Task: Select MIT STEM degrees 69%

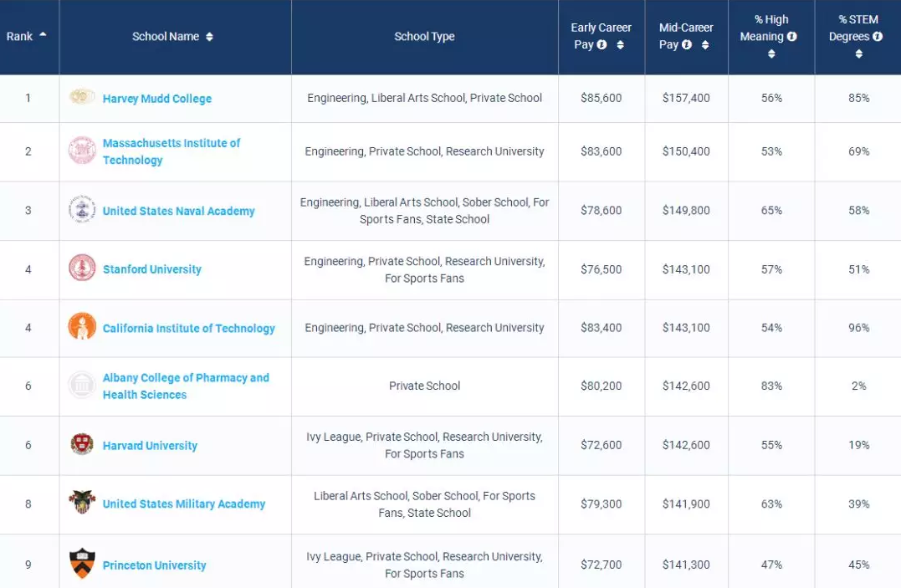Action: [x=859, y=151]
